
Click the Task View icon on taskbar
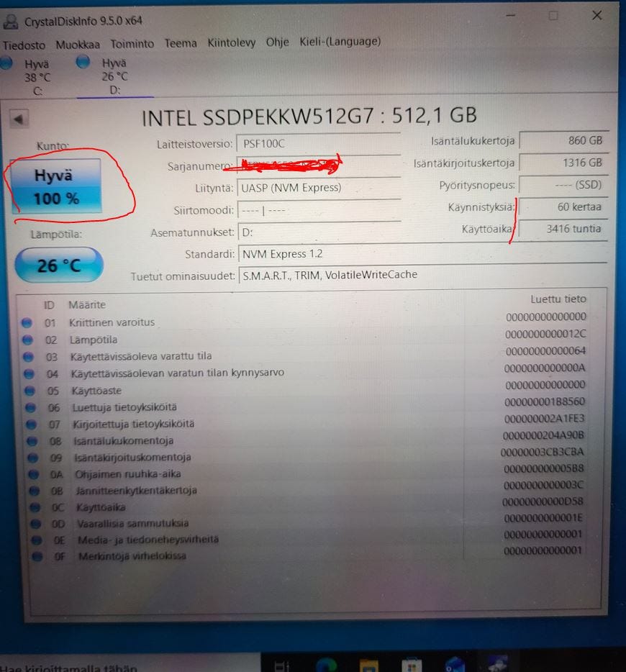282,666
